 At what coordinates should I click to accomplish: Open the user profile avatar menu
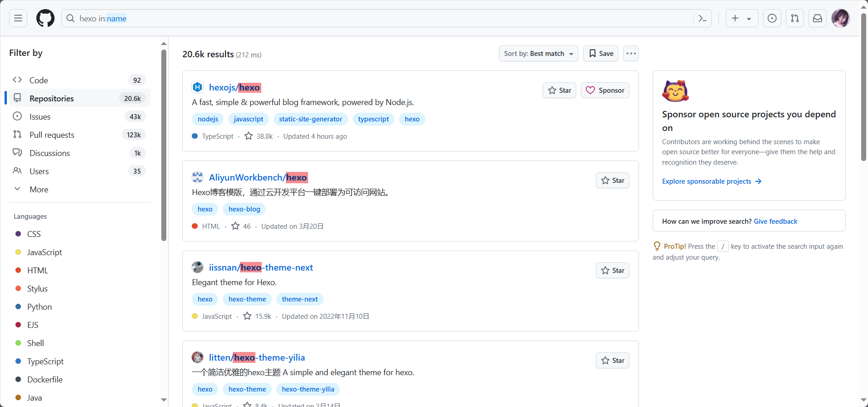tap(840, 18)
